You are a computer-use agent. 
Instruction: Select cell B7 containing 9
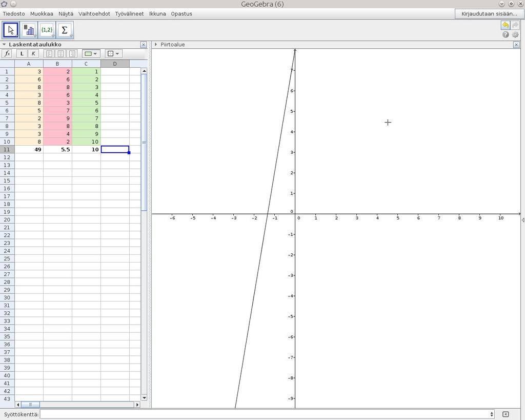tap(57, 118)
